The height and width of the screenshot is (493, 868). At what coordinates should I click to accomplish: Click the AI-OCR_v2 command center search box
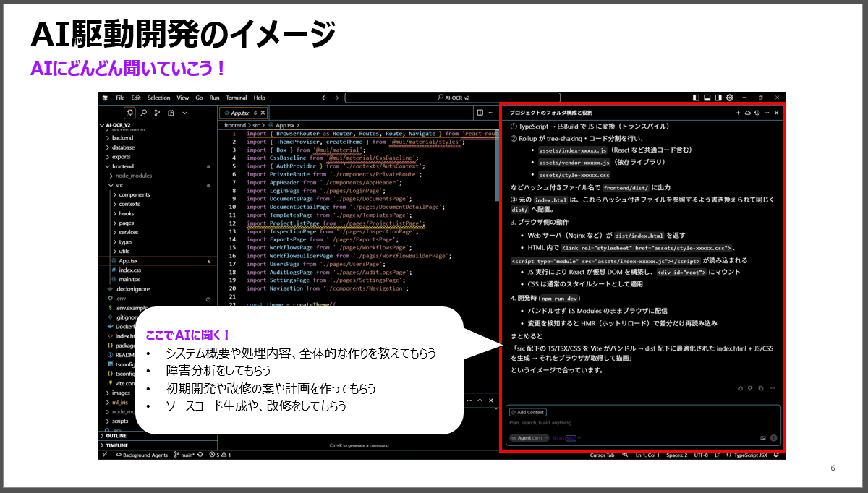pyautogui.click(x=454, y=98)
